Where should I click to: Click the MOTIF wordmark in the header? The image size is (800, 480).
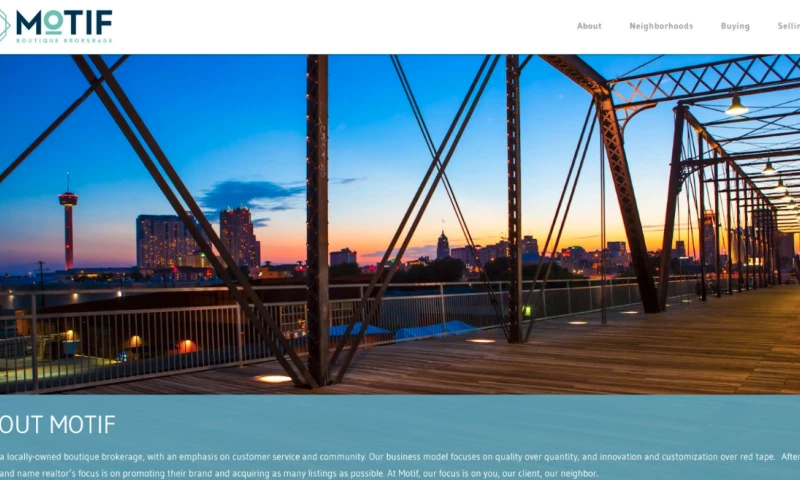[x=64, y=22]
